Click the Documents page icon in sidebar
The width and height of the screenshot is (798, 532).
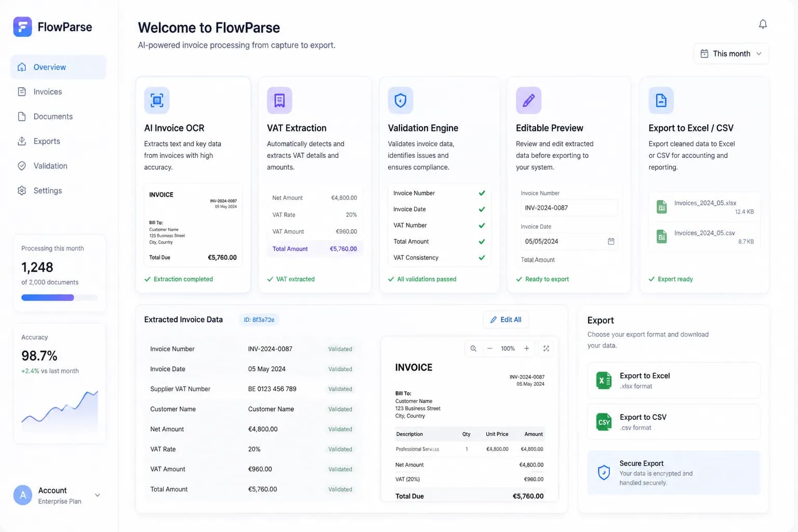coord(22,116)
